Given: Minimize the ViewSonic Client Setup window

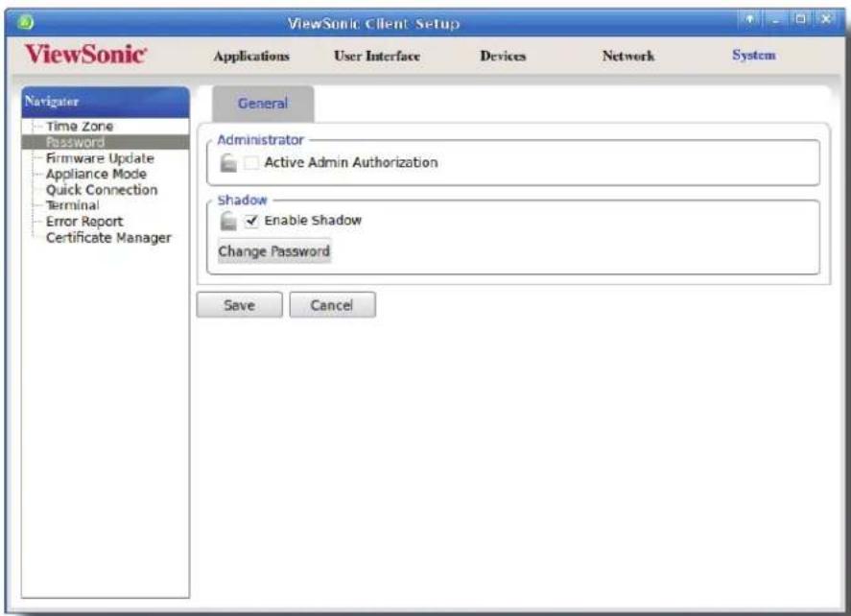Looking at the screenshot, I should (775, 19).
